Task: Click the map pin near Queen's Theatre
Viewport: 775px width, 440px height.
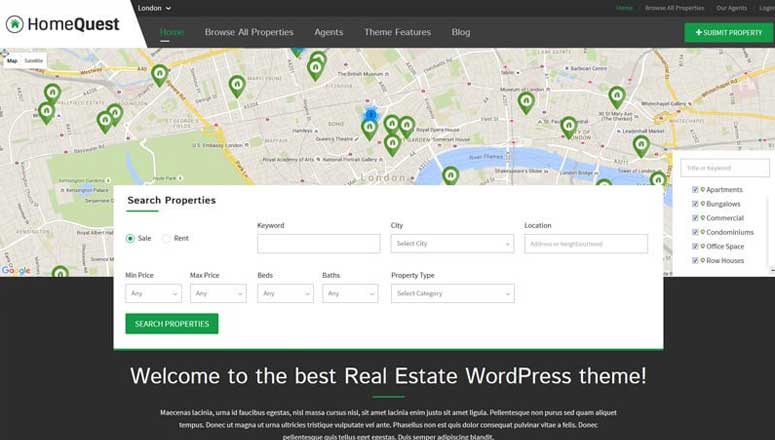Action: [x=369, y=129]
